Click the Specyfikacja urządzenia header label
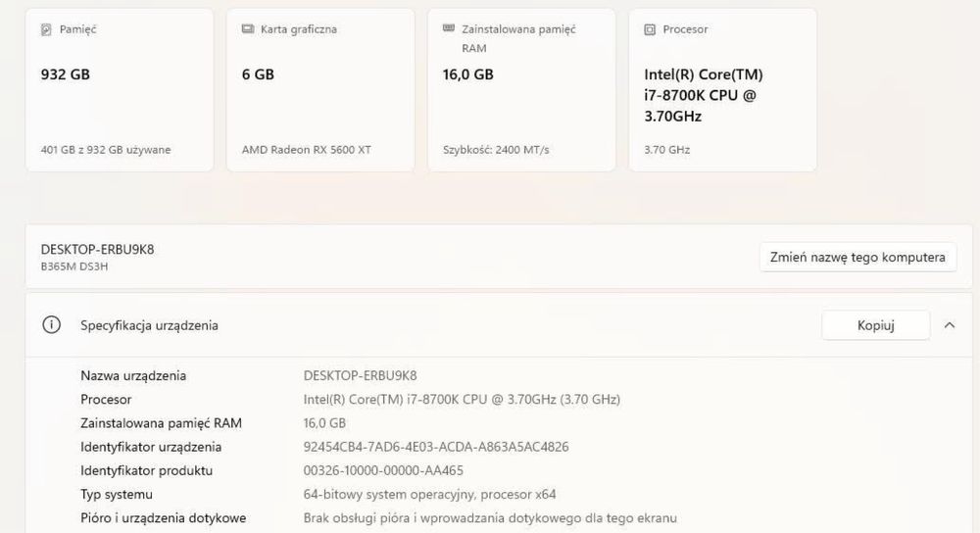The width and height of the screenshot is (980, 533). [x=149, y=325]
